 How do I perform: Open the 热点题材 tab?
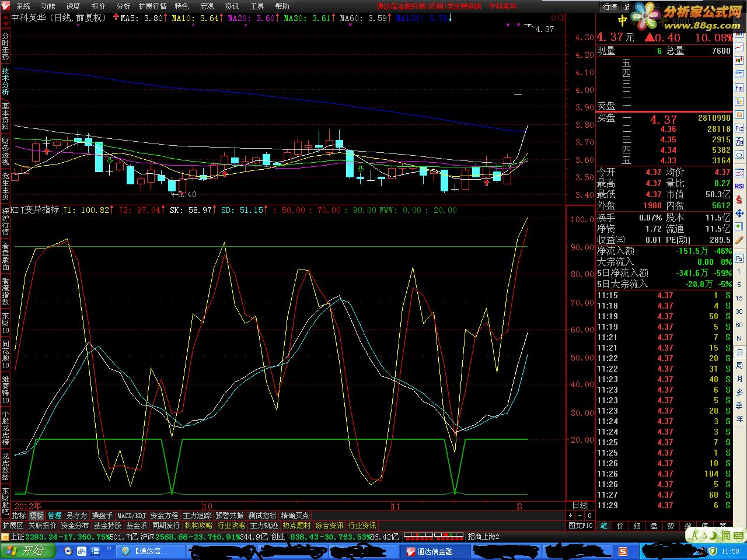click(296, 526)
